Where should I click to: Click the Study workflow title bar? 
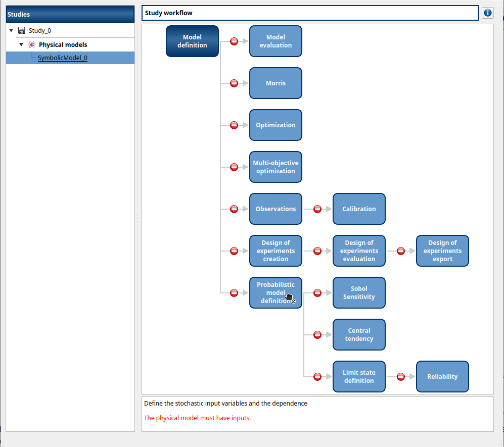310,13
